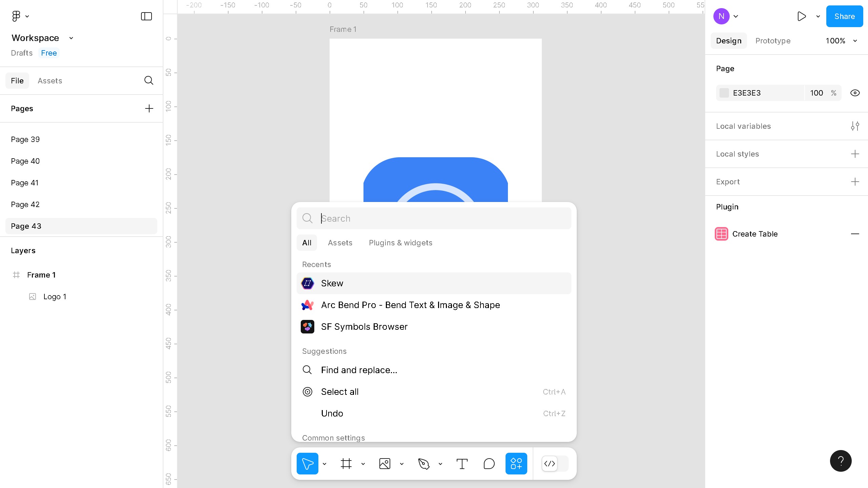Remove Create Table plugin with minus

pyautogui.click(x=855, y=234)
